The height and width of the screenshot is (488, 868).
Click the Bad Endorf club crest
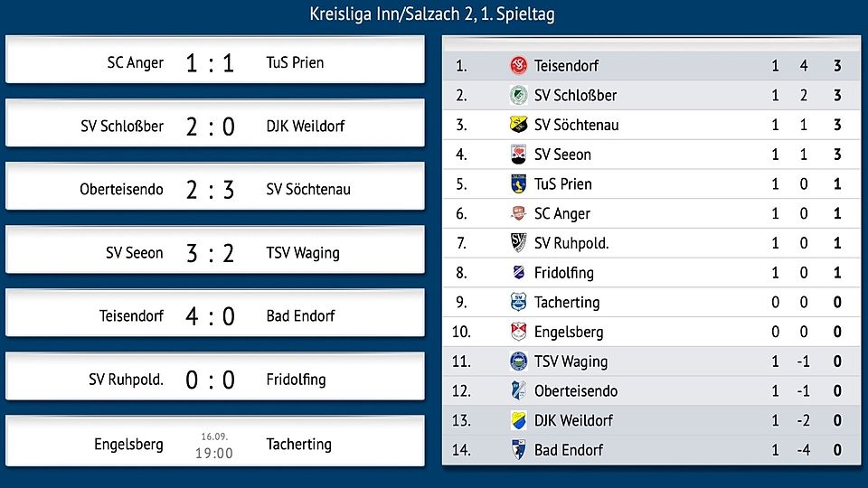coord(518,450)
